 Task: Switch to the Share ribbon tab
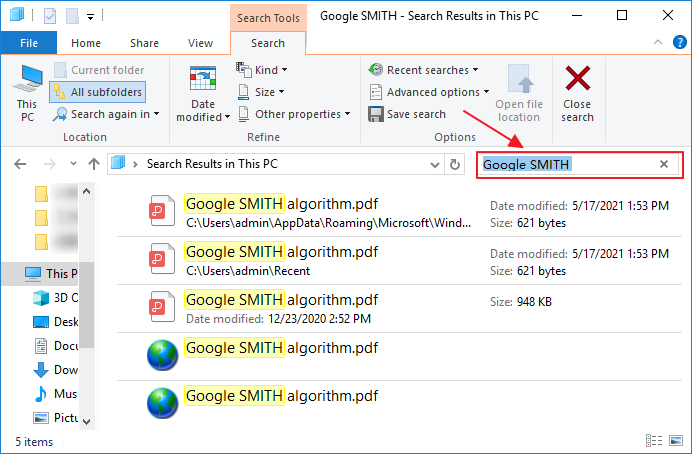tap(144, 43)
